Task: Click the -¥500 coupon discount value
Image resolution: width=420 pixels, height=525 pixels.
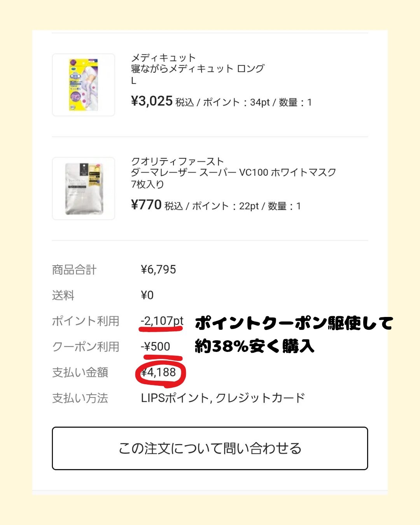Action: tap(155, 346)
